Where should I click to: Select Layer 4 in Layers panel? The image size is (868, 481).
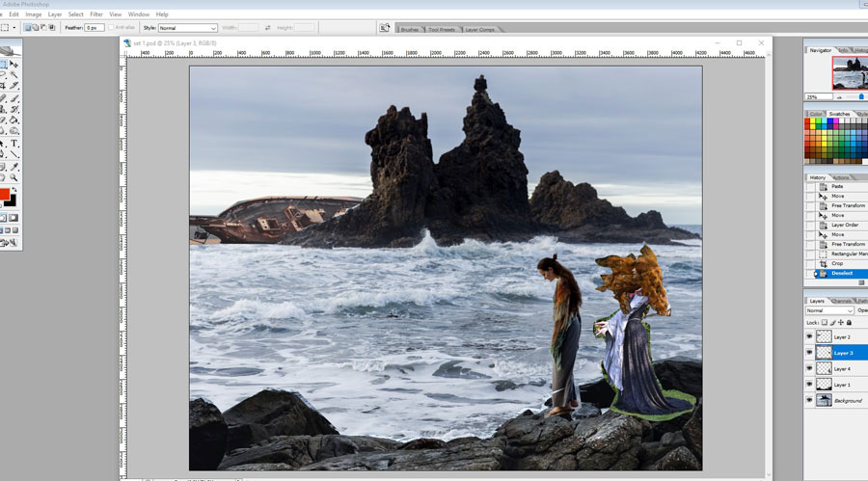[x=842, y=368]
